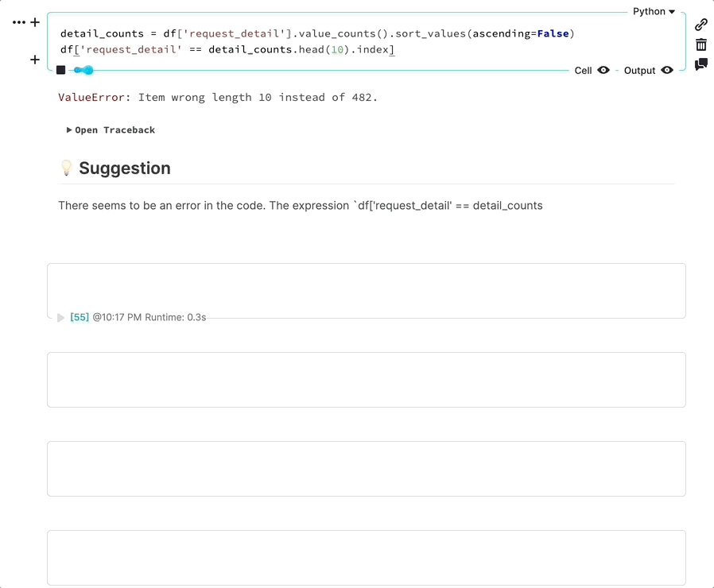714x588 pixels.
Task: Click the cell number [55] label
Action: [x=80, y=317]
